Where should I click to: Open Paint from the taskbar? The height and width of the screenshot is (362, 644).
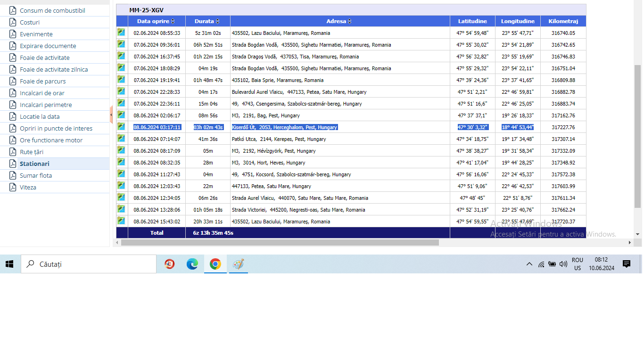239,264
